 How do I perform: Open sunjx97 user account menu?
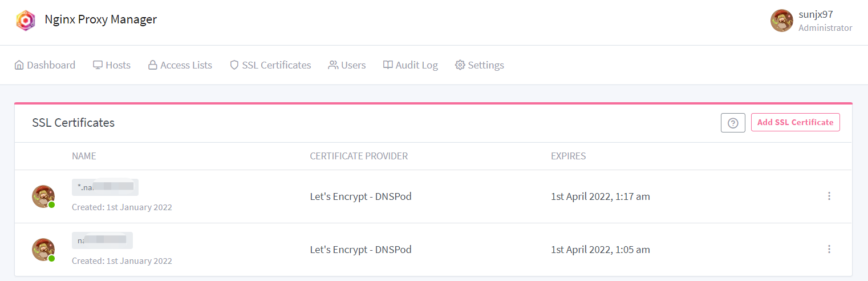click(x=811, y=21)
